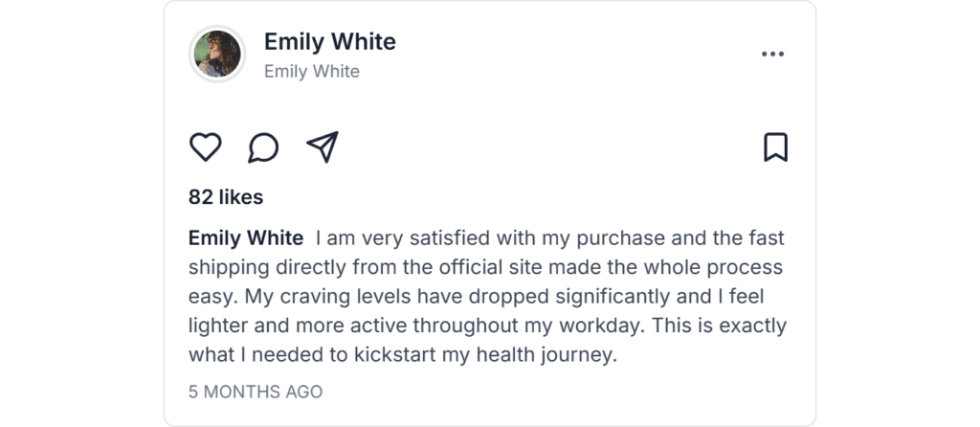Open comments using the speech bubble icon
Screen dimensions: 980x427
tap(263, 147)
